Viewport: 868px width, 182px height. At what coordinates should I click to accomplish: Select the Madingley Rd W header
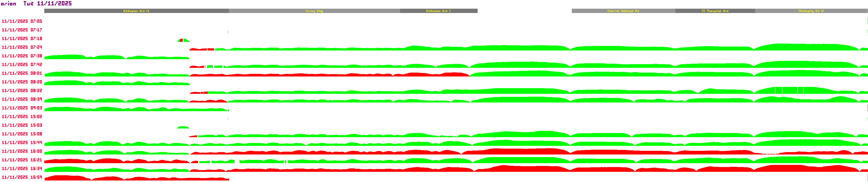click(x=811, y=11)
